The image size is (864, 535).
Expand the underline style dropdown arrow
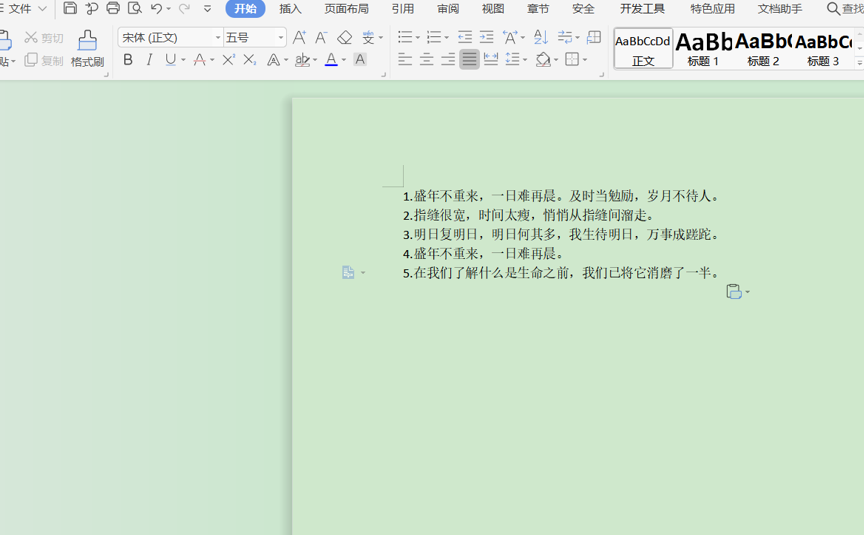[183, 60]
